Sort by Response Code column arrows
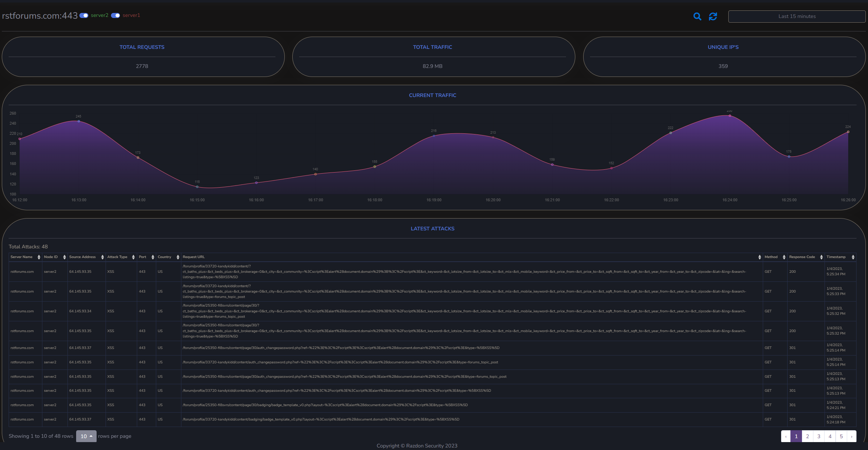868x450 pixels. pos(821,257)
